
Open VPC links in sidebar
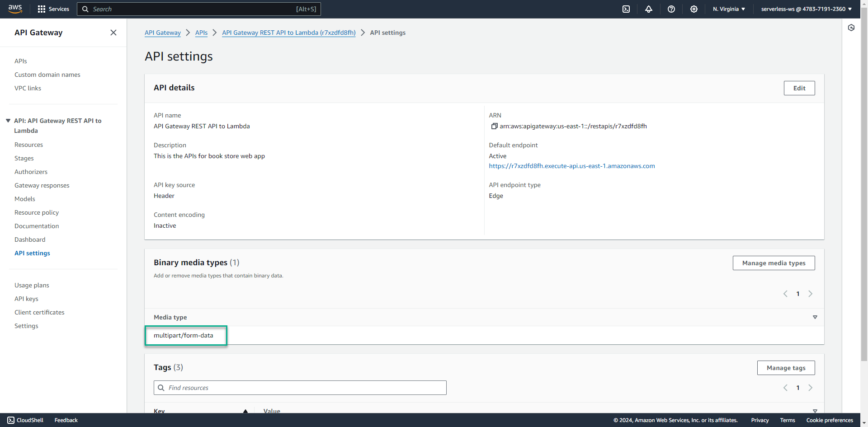coord(28,88)
